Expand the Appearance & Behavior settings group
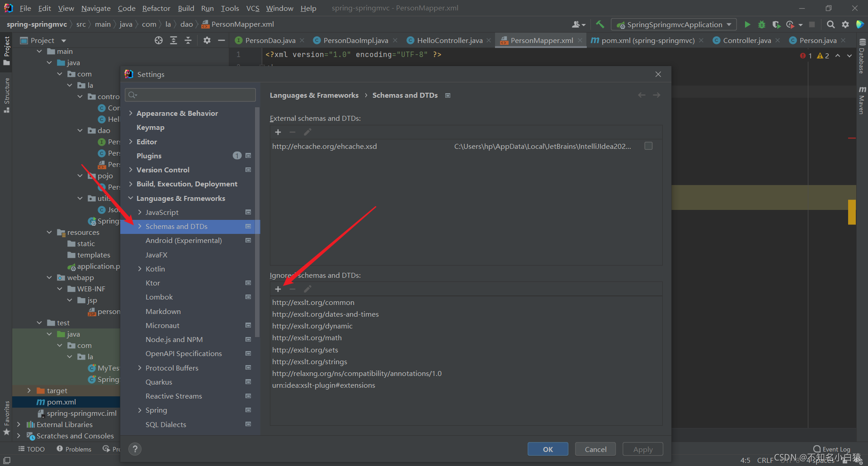The height and width of the screenshot is (466, 868). click(131, 113)
